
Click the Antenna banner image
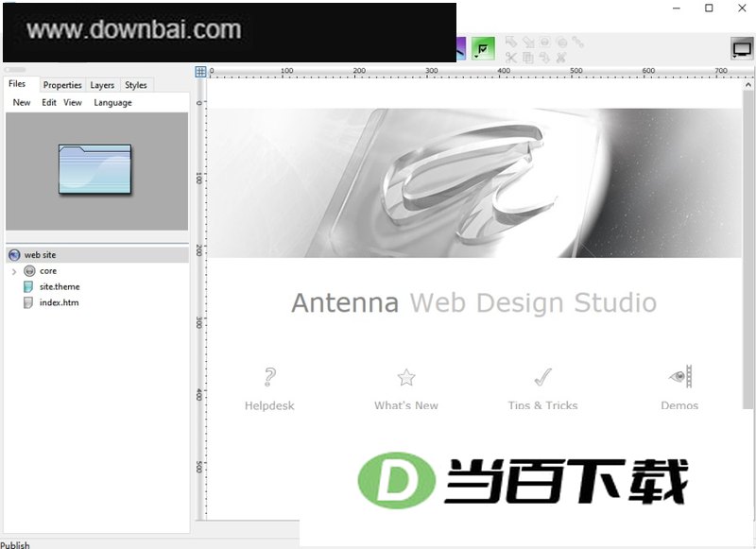point(474,182)
